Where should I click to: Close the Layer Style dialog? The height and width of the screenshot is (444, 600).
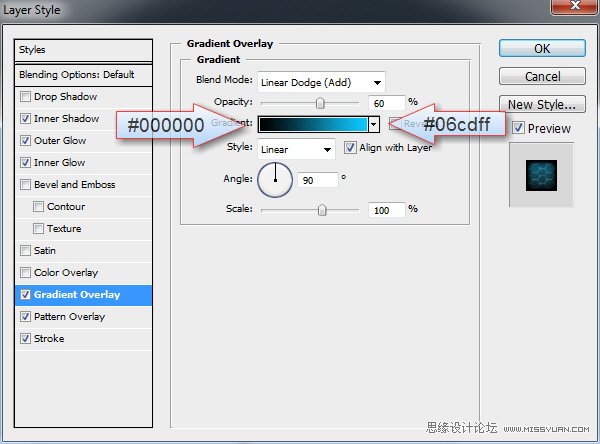[575, 6]
